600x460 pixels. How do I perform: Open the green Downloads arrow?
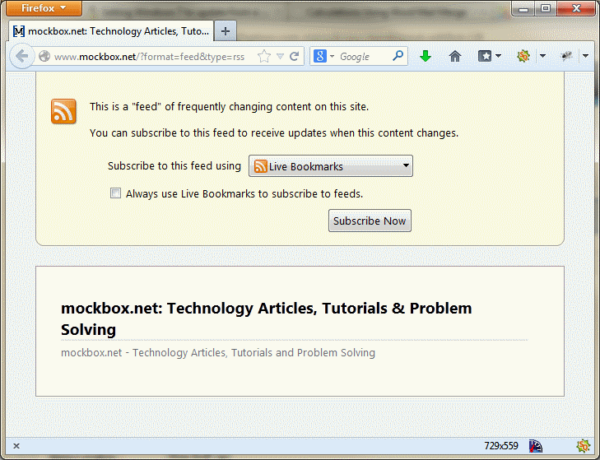(x=425, y=56)
